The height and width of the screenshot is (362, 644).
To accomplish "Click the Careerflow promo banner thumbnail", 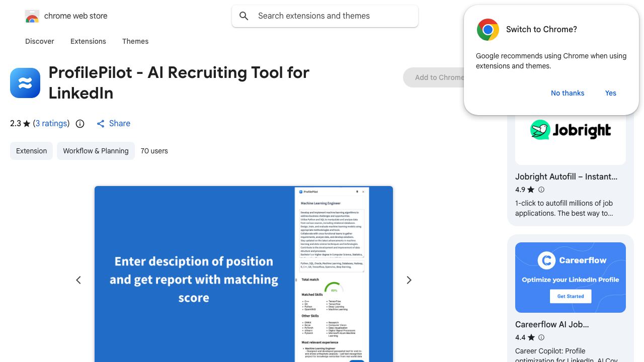I will pyautogui.click(x=571, y=278).
